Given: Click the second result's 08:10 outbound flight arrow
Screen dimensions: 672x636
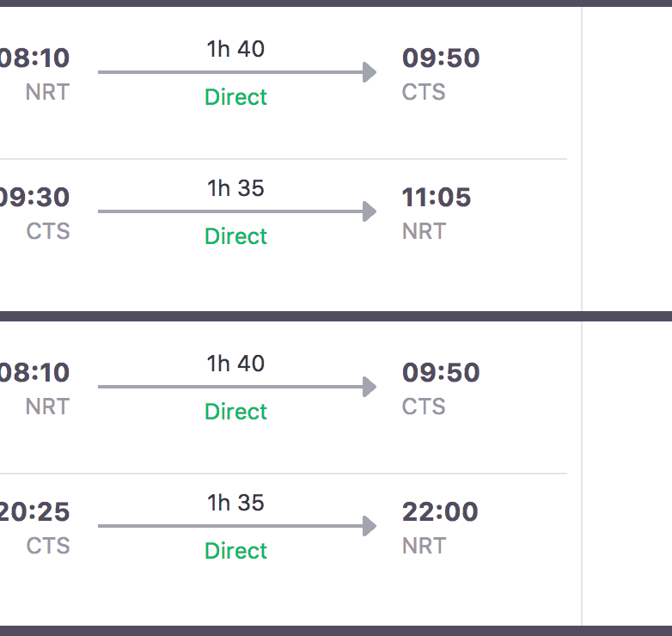Looking at the screenshot, I should pos(237,387).
